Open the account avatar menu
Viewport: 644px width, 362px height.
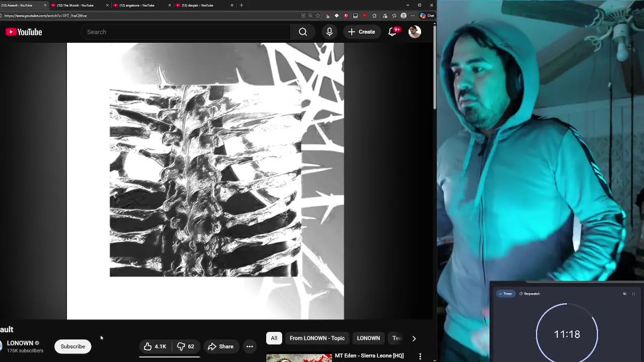(415, 32)
